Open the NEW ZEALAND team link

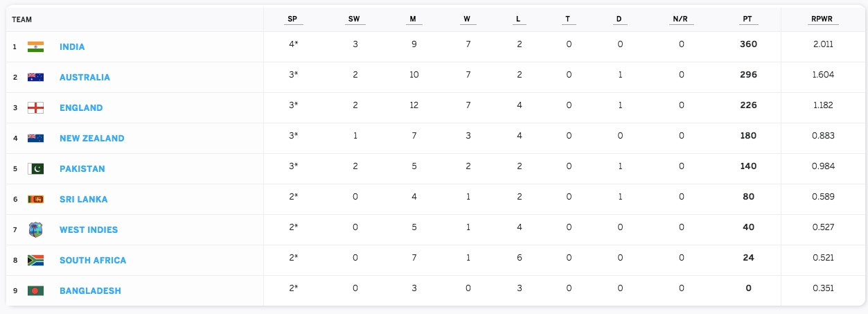91,139
